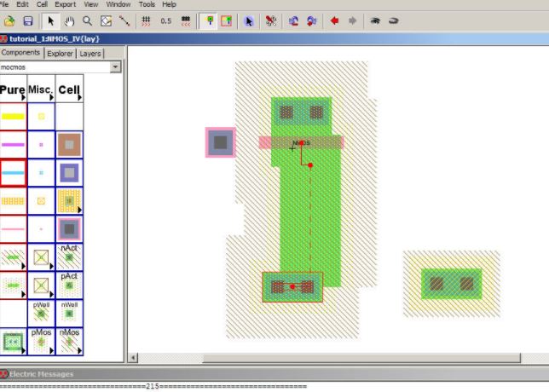549x392 pixels.
Task: Toggle select objects mode button
Action: [209, 20]
